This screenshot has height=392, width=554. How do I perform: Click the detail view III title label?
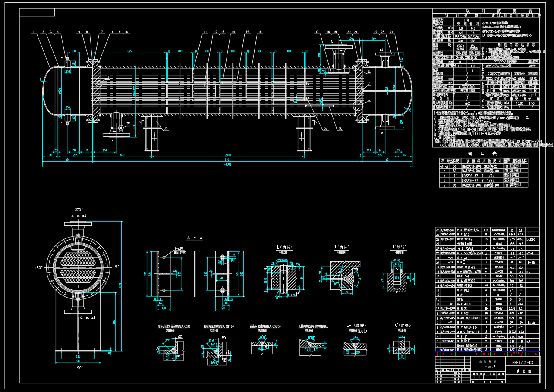click(397, 247)
